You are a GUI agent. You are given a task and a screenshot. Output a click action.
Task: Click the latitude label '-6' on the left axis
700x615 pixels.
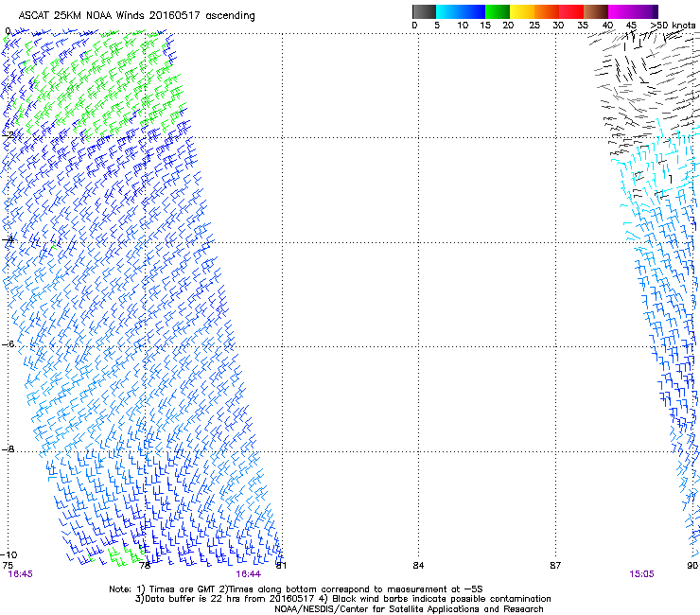pos(9,344)
